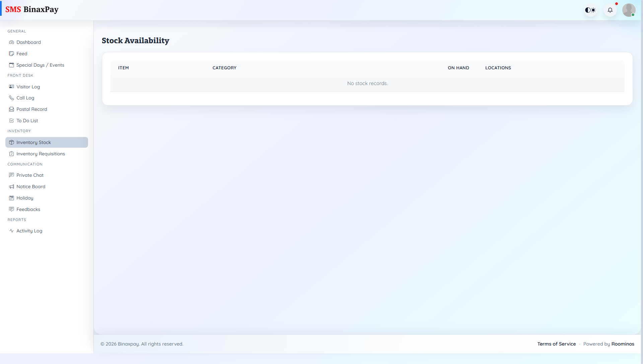This screenshot has height=364, width=643.
Task: Click the Activity Log pulse icon
Action: [11, 231]
